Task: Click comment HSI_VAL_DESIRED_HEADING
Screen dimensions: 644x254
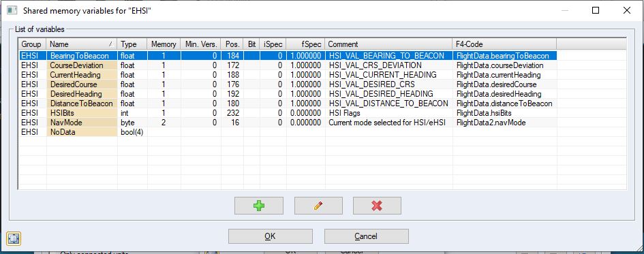Action: (381, 94)
